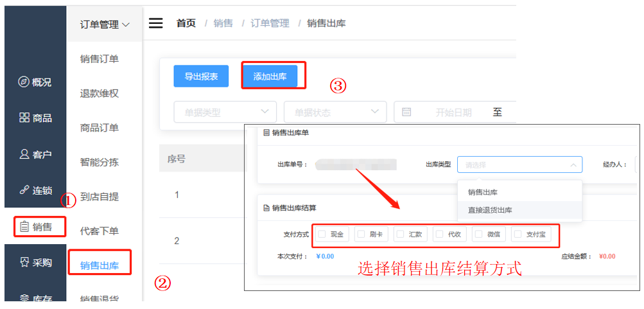This screenshot has height=309, width=644.
Task: Open the 概况 overview sidebar item
Action: coord(35,82)
